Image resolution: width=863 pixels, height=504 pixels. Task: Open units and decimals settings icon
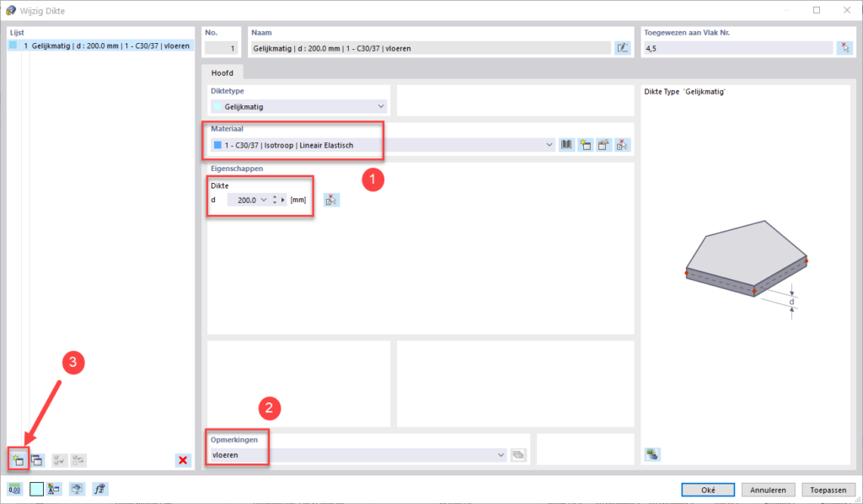(15, 488)
